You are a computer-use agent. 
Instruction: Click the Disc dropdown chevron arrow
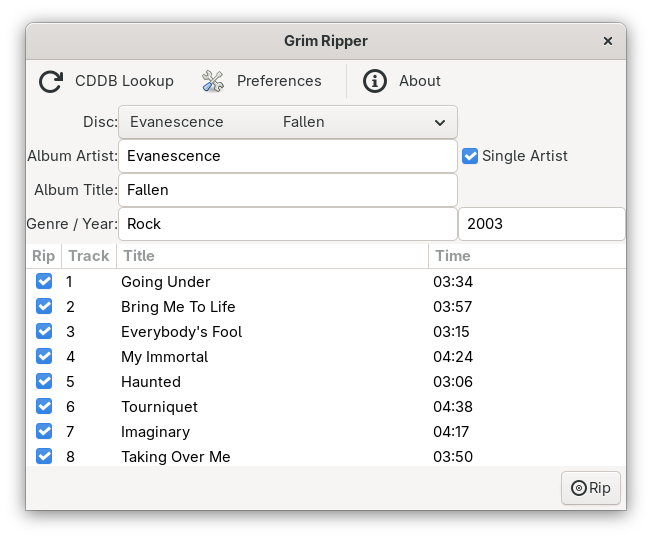[x=440, y=122]
